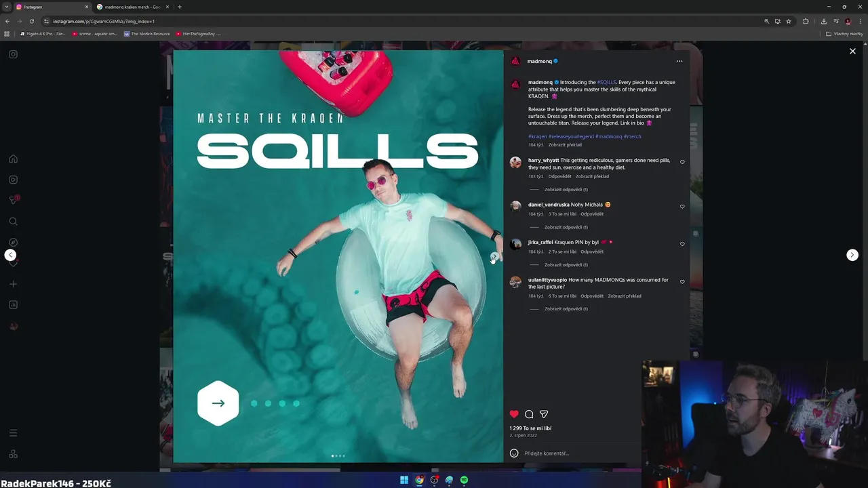The width and height of the screenshot is (868, 488).
Task: Open Reels from the sidebar
Action: (x=13, y=180)
